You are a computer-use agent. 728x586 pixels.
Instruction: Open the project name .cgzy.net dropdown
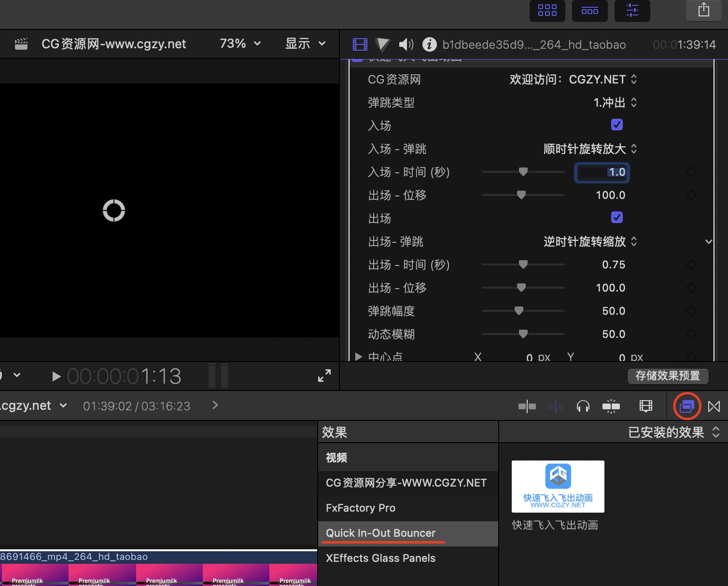point(34,406)
